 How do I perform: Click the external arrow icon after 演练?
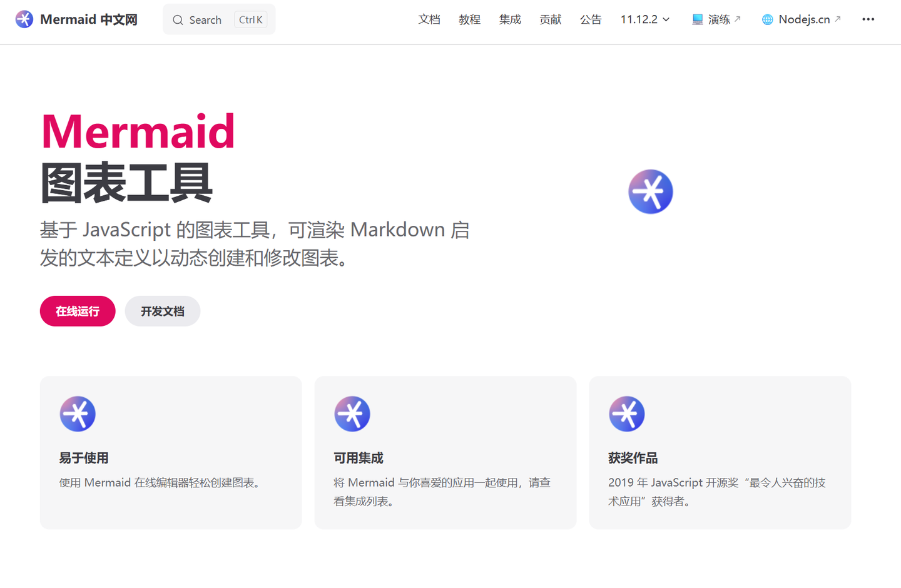click(x=737, y=19)
